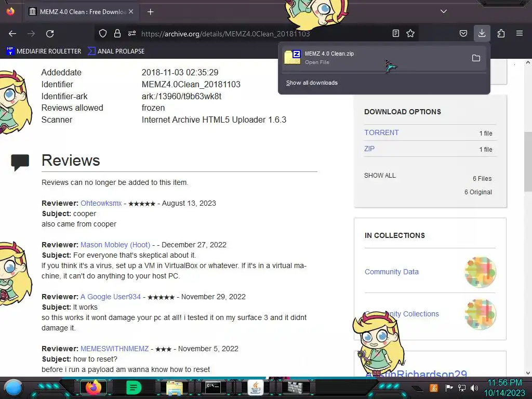The width and height of the screenshot is (532, 399).
Task: Reload the archive.org page
Action: [x=50, y=34]
